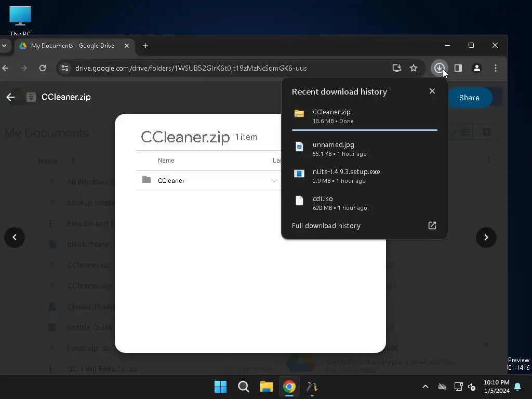Open the Chrome profile menu

(x=477, y=68)
